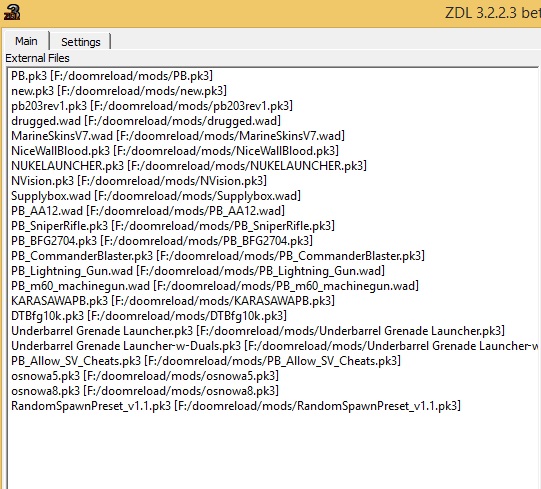Select RandomSpawnPreset_v1.1.pk3 entry

(x=236, y=406)
